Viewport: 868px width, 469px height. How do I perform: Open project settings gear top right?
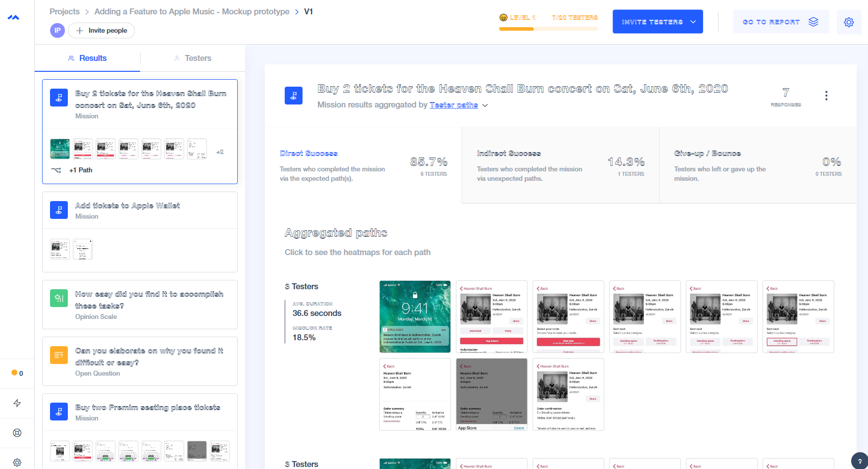(x=849, y=22)
